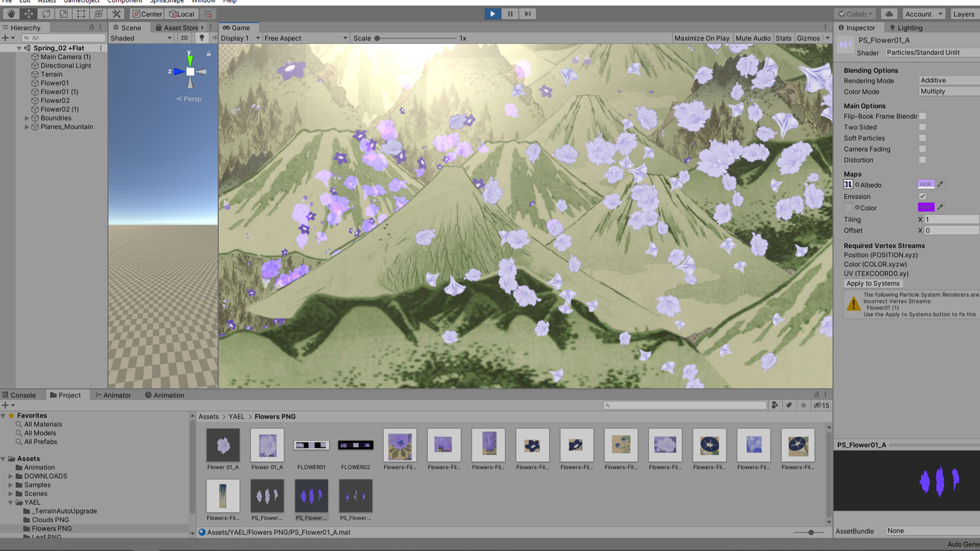The height and width of the screenshot is (551, 980).
Task: Click the Step forward button
Action: coord(528,14)
